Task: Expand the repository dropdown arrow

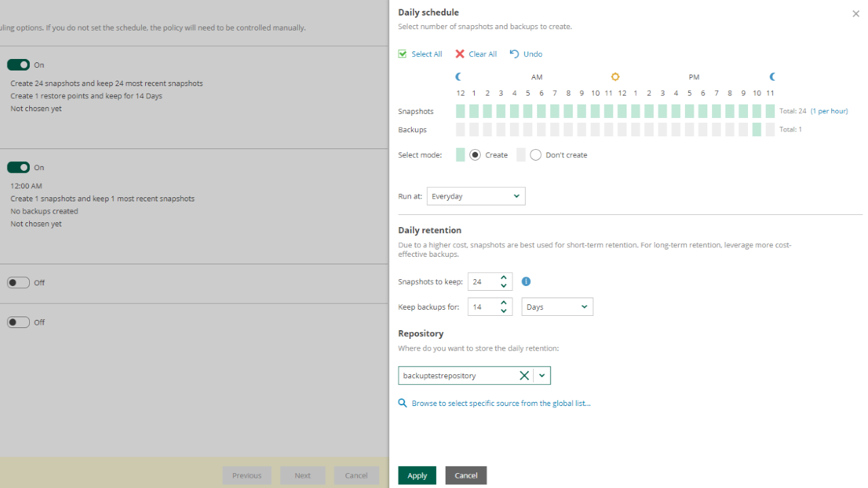Action: 542,375
